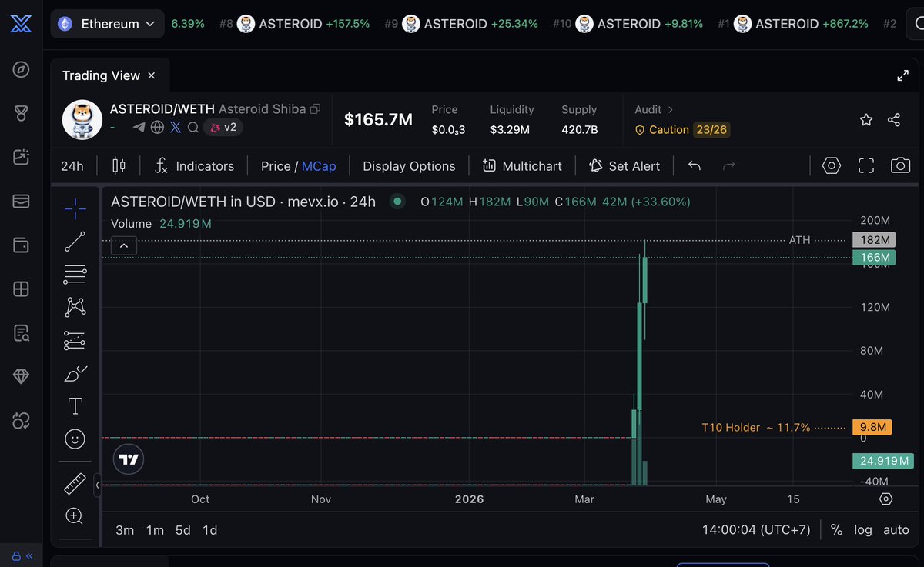924x567 pixels.
Task: Open the Ethereum network dropdown
Action: [x=107, y=24]
